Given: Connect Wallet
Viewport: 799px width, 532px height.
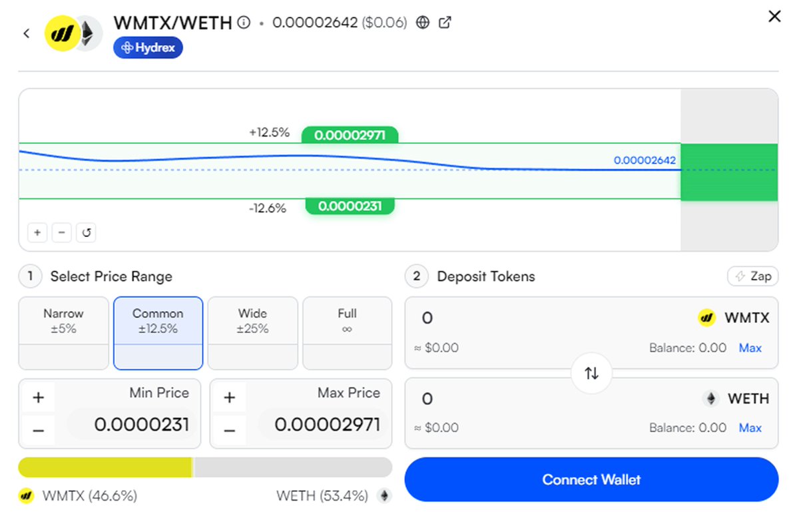Looking at the screenshot, I should 591,479.
